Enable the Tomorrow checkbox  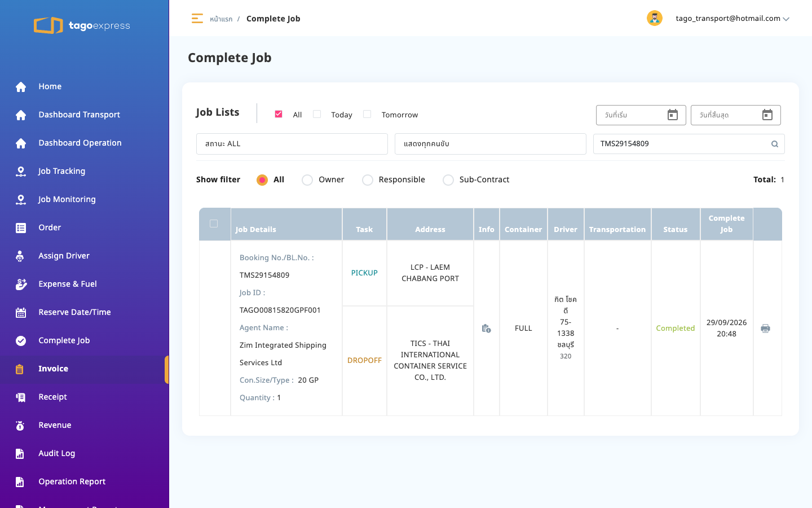coord(367,114)
